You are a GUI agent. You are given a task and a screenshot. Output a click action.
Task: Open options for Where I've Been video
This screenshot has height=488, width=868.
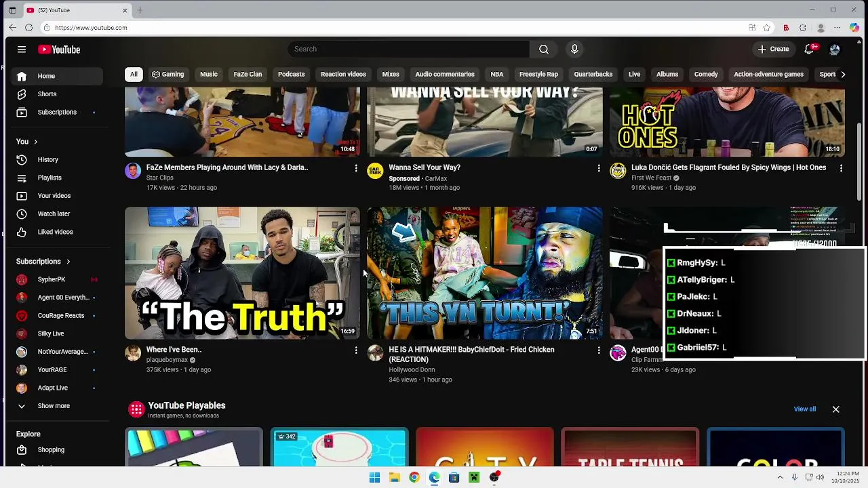pos(356,350)
